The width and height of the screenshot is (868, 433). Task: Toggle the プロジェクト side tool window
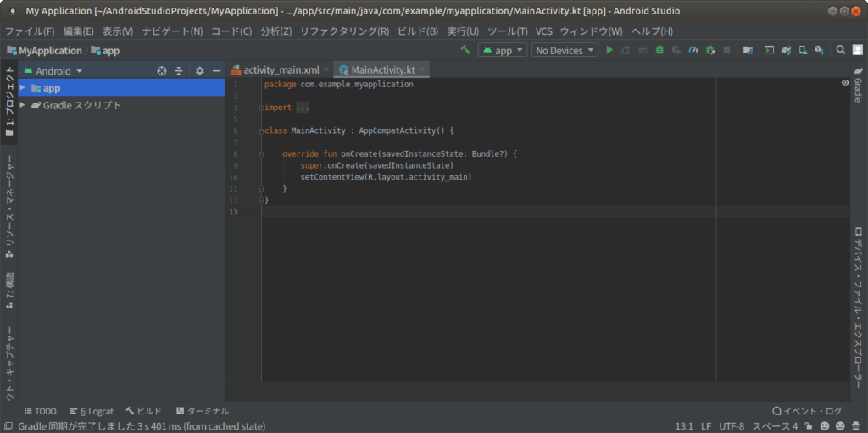8,102
